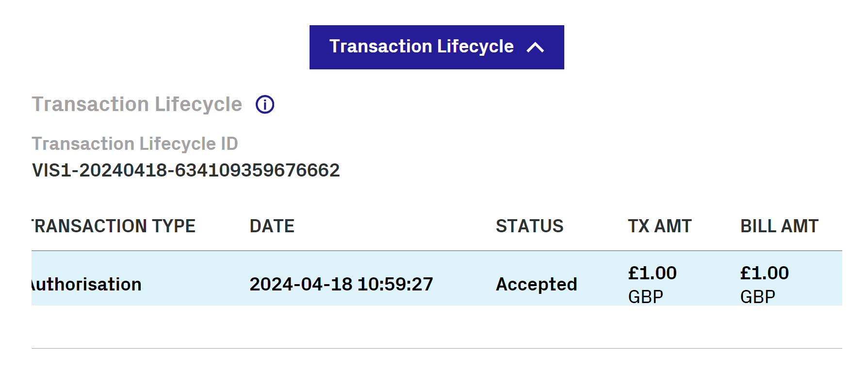Viewport: 868px width, 369px height.
Task: Click GBP currency under BILL AMT
Action: coord(757,296)
